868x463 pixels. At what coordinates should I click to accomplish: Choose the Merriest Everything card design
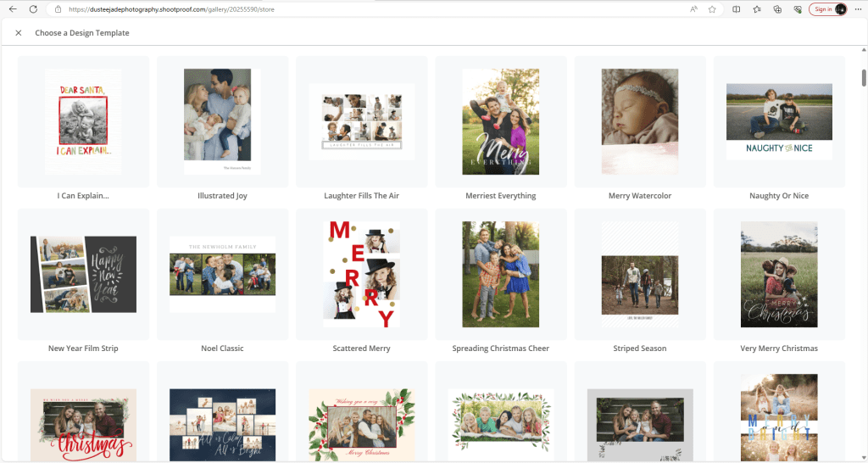click(x=500, y=122)
